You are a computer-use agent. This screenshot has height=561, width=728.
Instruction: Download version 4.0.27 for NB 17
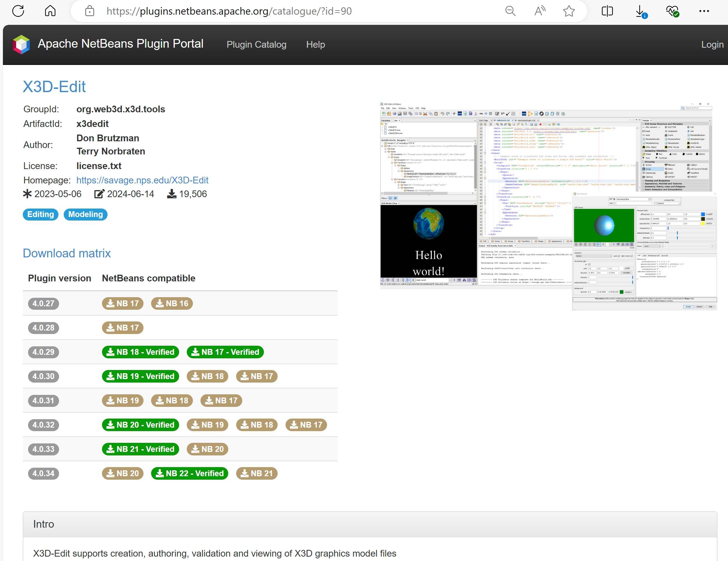pos(123,304)
